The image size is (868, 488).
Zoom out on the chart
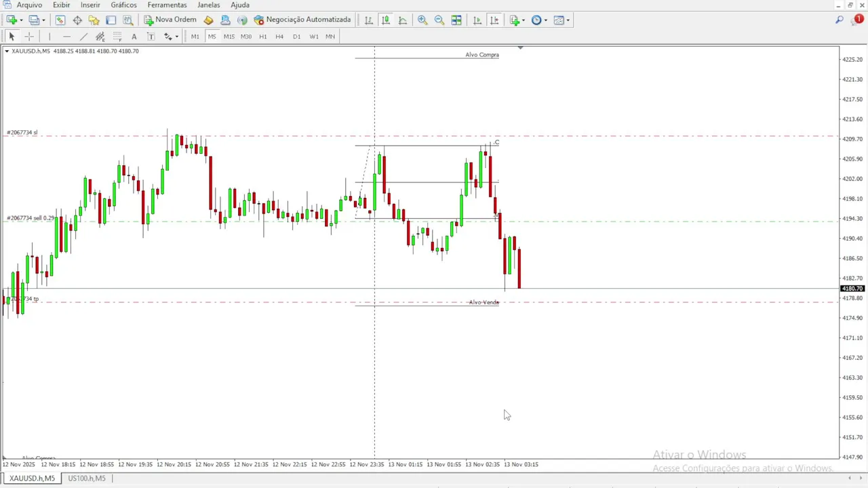tap(439, 20)
